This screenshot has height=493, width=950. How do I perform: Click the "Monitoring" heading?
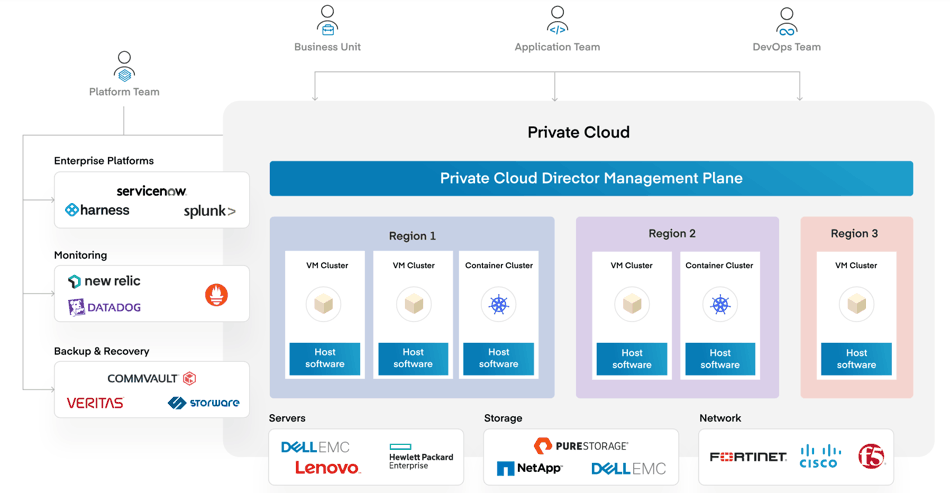tap(80, 255)
